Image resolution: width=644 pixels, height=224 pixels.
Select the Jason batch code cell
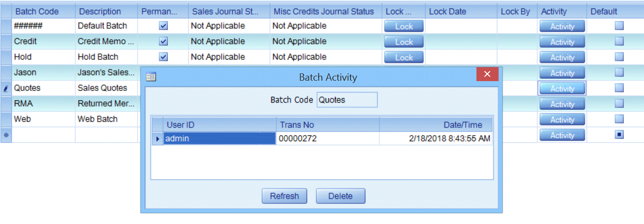click(43, 73)
